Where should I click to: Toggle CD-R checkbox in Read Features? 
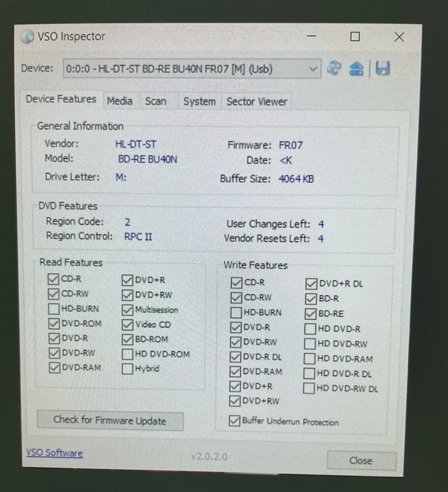[x=53, y=279]
